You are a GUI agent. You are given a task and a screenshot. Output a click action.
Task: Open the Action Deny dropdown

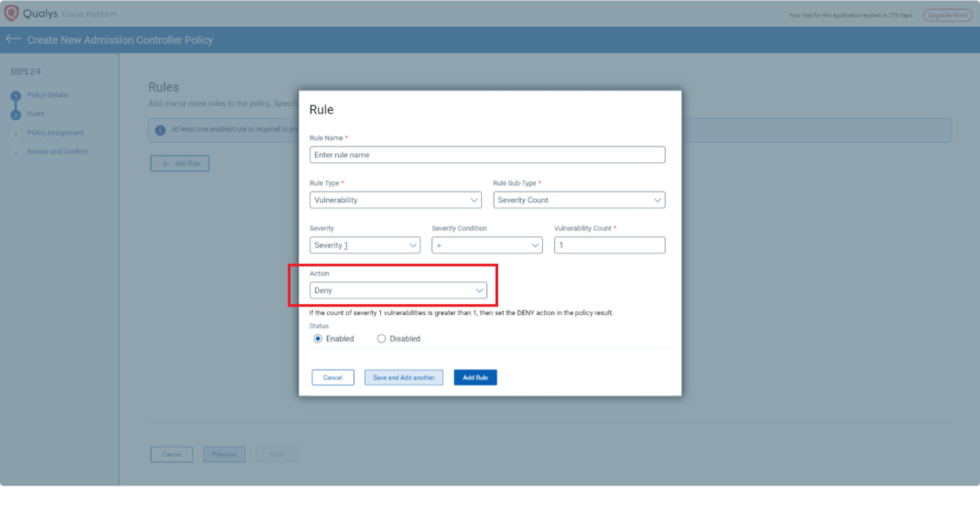(397, 290)
